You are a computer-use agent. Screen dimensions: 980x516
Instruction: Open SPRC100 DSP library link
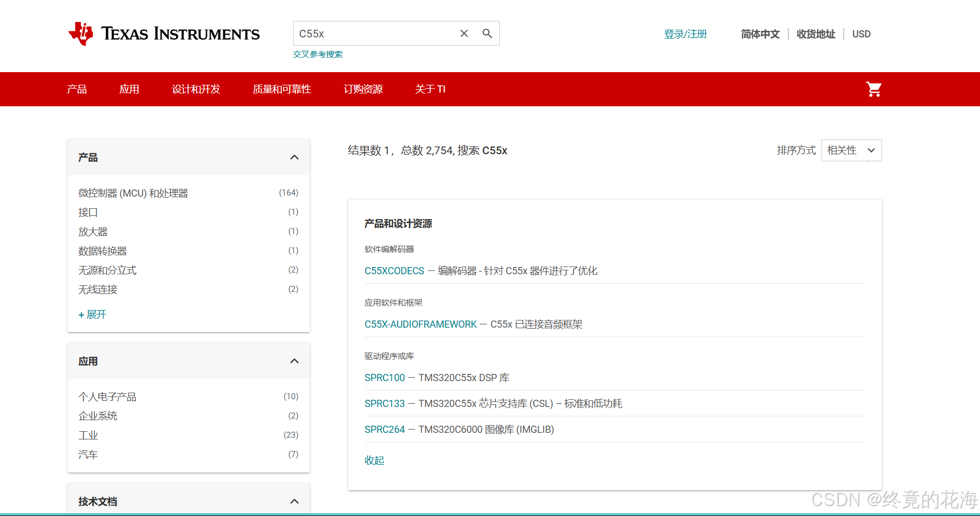click(x=385, y=378)
